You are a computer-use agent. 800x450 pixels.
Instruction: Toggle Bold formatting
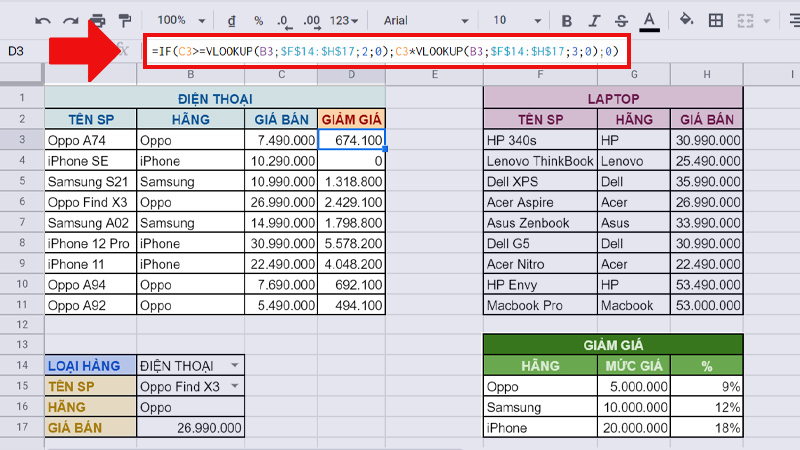568,20
